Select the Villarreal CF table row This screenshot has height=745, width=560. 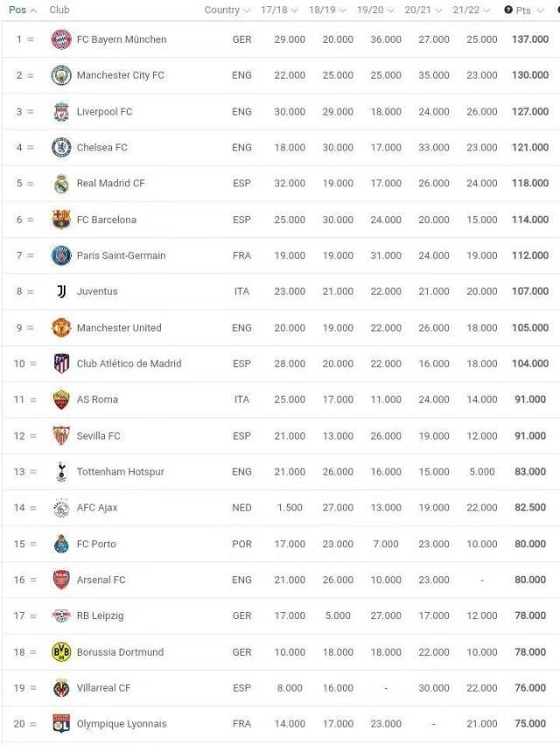tap(281, 688)
